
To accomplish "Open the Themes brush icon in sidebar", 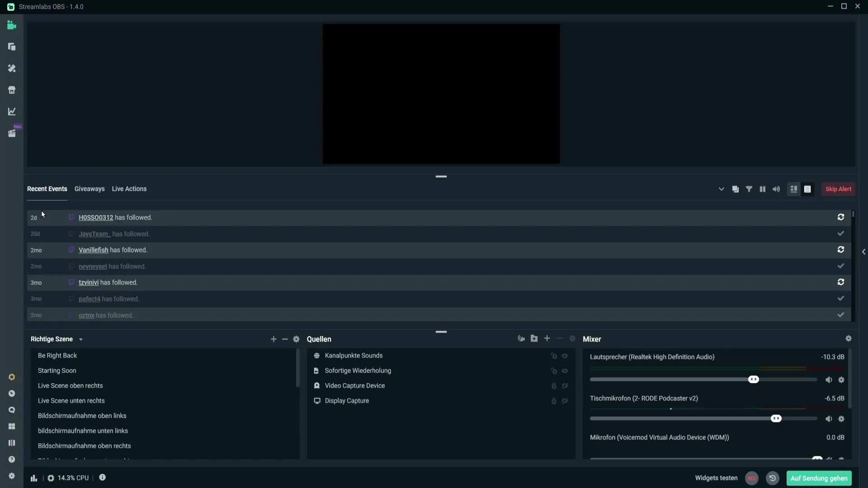I will click(x=12, y=68).
